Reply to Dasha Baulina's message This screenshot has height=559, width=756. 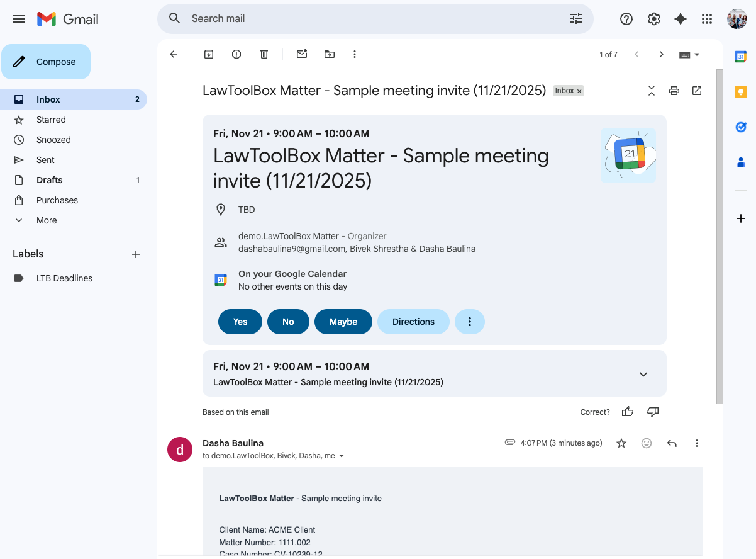pos(672,443)
